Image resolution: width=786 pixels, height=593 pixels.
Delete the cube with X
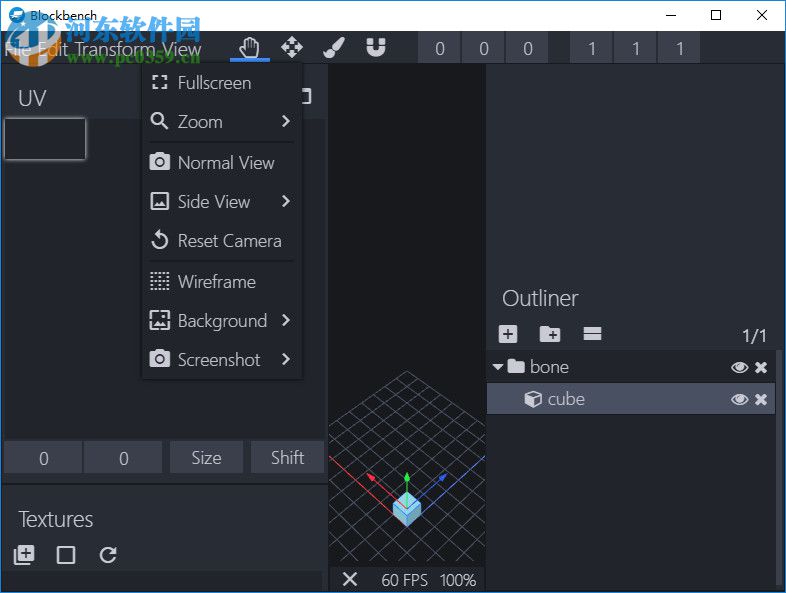(761, 400)
